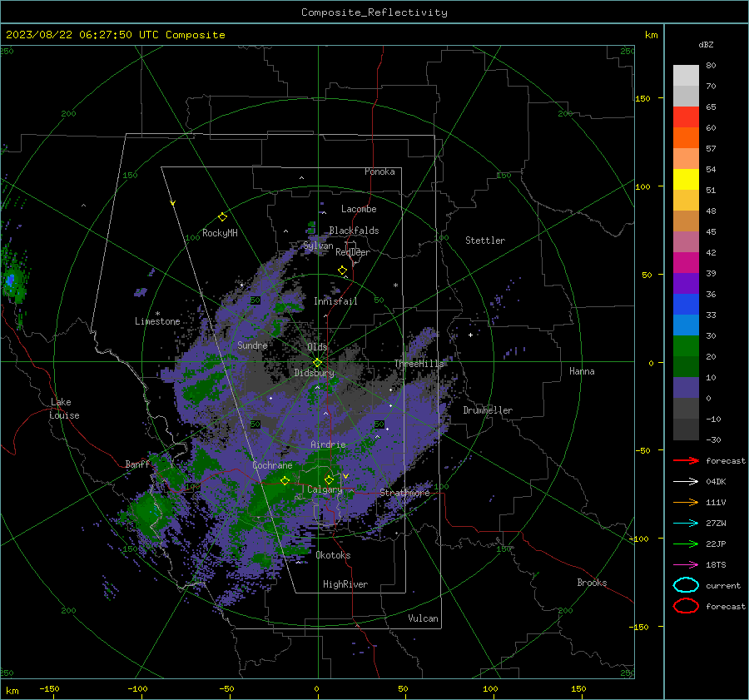This screenshot has height=700, width=749.
Task: Click the Okotoks label
Action: point(333,555)
